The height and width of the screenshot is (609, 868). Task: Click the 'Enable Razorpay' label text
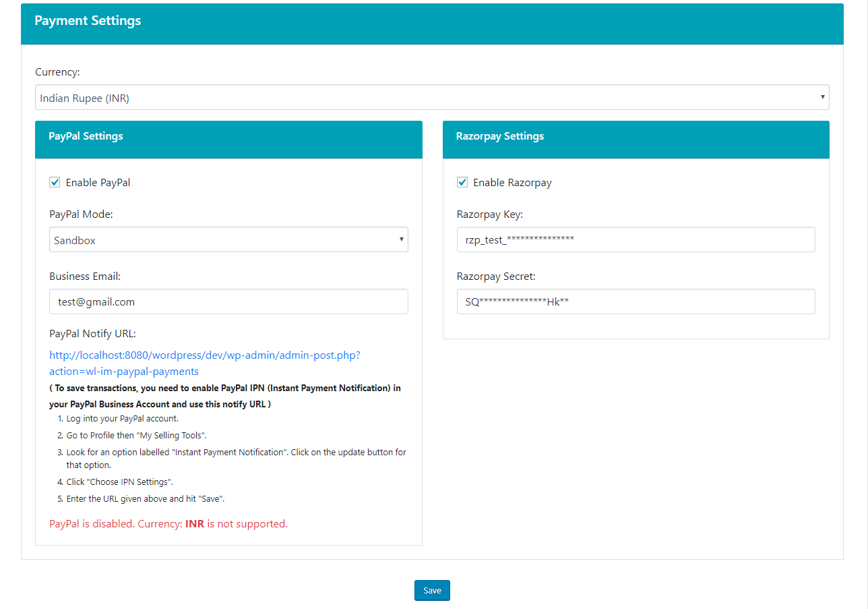pyautogui.click(x=512, y=183)
